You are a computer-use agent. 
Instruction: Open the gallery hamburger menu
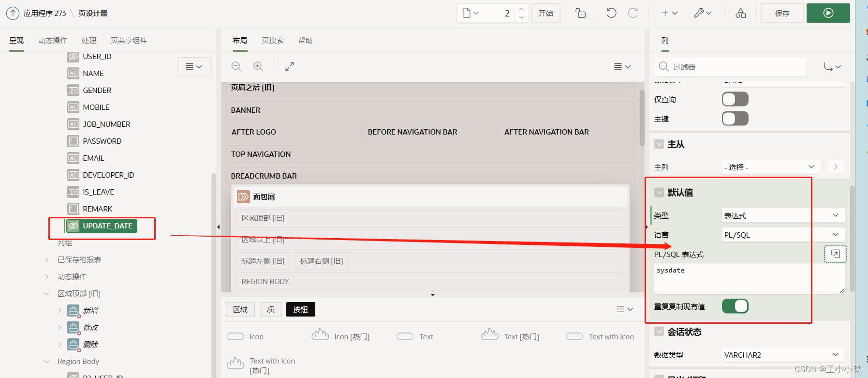click(625, 309)
